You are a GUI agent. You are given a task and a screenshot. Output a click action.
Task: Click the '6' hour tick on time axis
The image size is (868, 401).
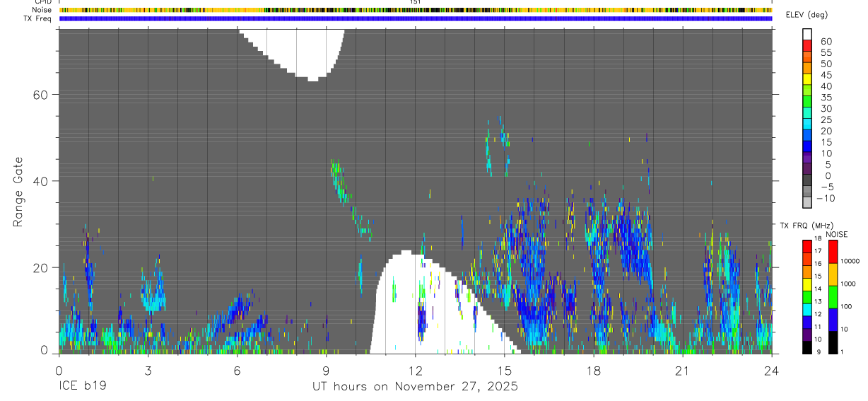[x=237, y=370]
